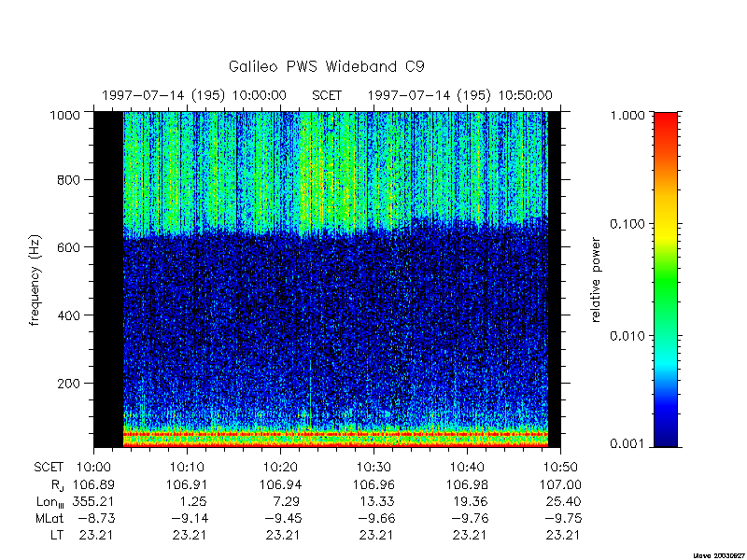Select the LT value 23.21 below MLat -9.75
Screen dimensions: 747x560
563,535
